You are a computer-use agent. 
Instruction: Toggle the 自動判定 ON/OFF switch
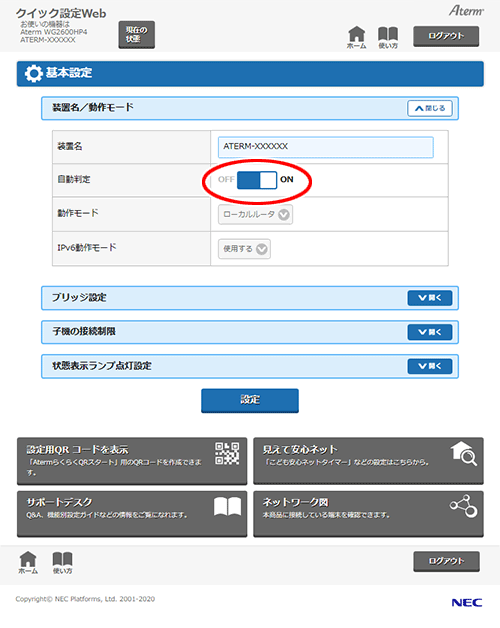pos(256,180)
